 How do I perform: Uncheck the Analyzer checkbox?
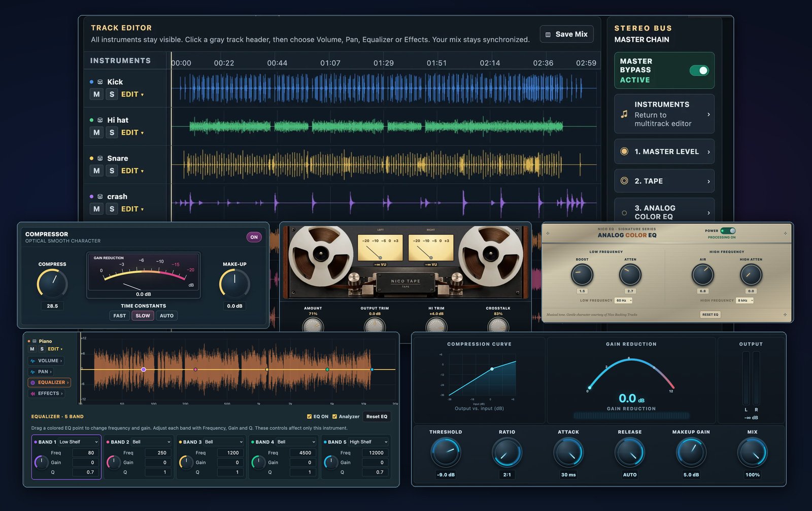coord(334,417)
